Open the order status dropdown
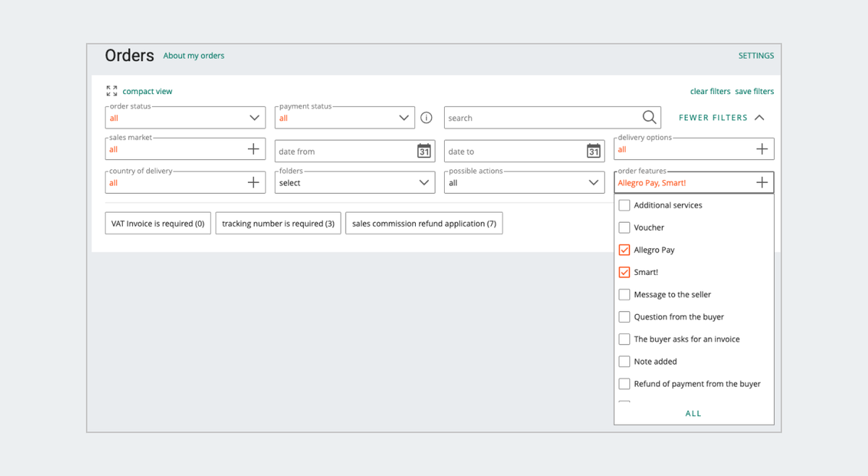This screenshot has height=476, width=868. coord(184,118)
